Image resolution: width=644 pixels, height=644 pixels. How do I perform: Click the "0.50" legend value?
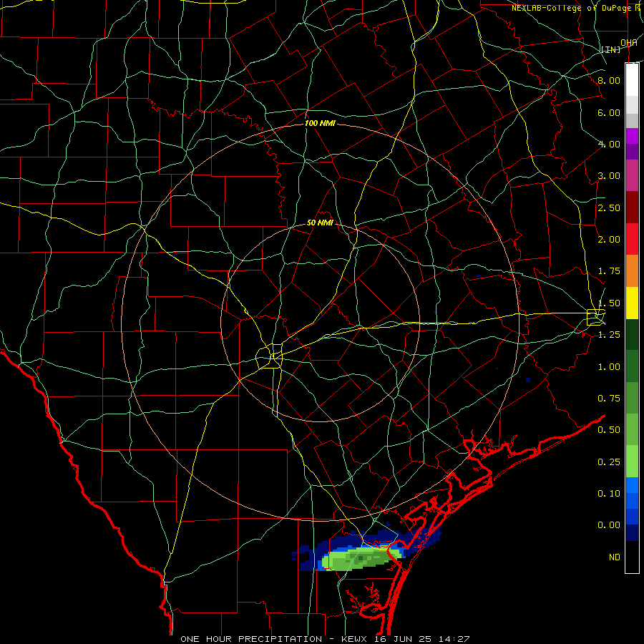pyautogui.click(x=609, y=430)
